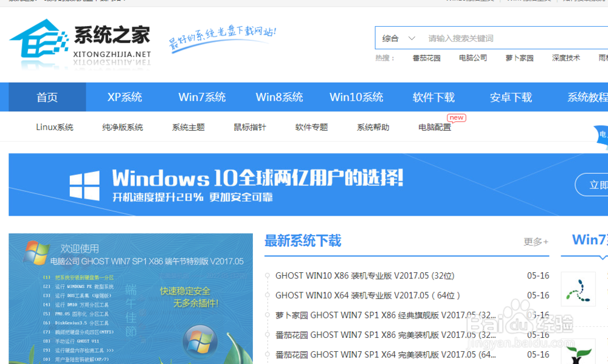Open the 系统教程 nav tab

[587, 97]
